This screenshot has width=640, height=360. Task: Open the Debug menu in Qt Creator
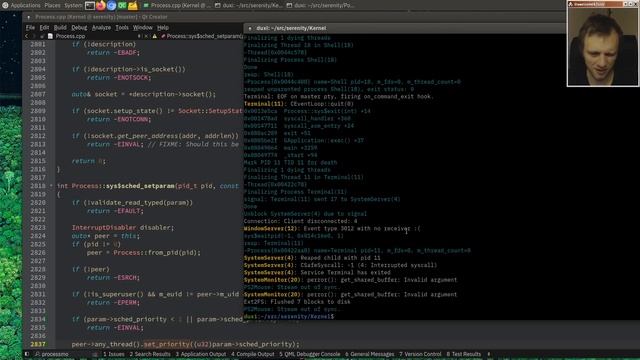[x=79, y=28]
